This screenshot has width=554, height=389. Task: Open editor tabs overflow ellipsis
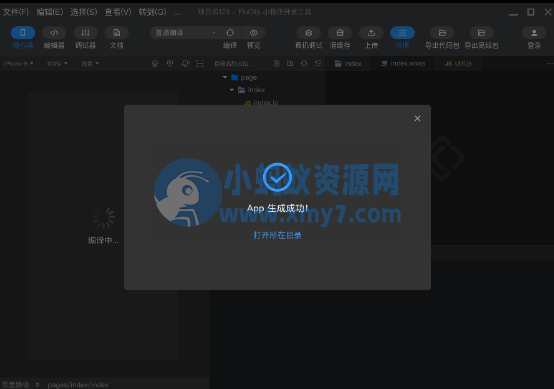[550, 64]
